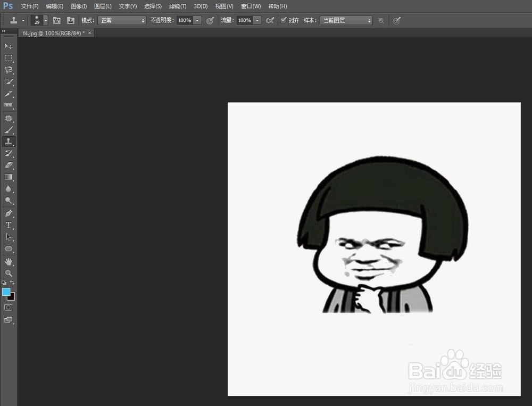Open the 模式 blend mode dropdown
Screen dimensions: 532x406
(x=122, y=20)
